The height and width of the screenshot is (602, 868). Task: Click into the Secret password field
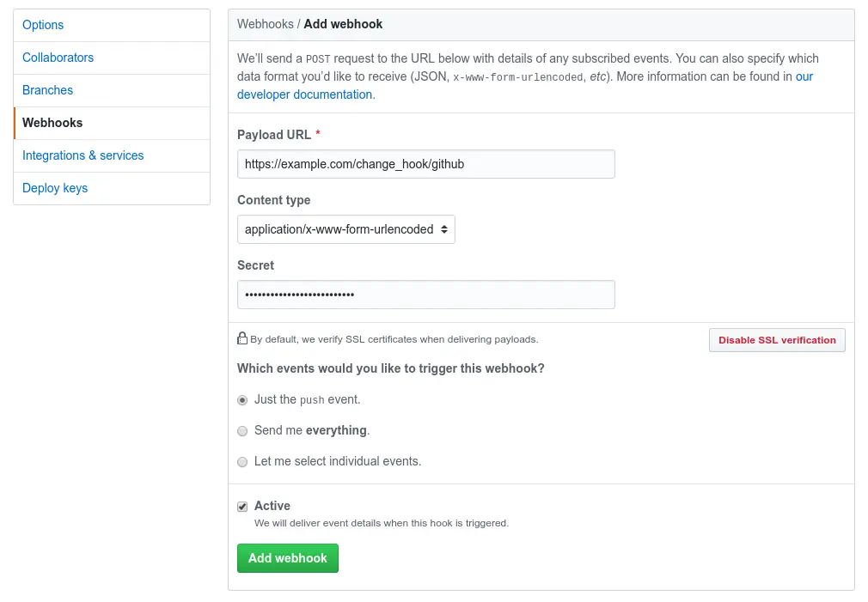click(425, 295)
